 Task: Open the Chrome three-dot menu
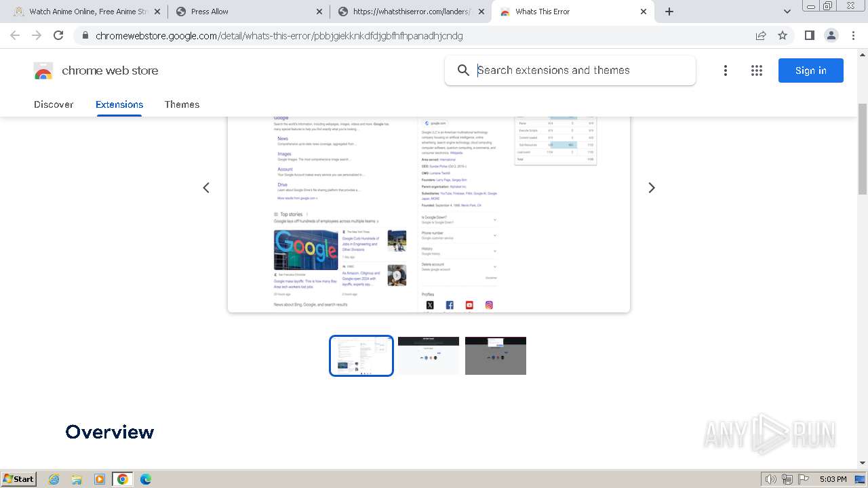click(853, 35)
